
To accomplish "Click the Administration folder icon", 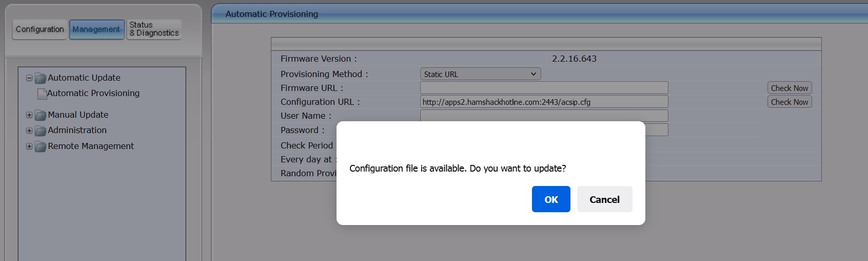I will [x=41, y=130].
